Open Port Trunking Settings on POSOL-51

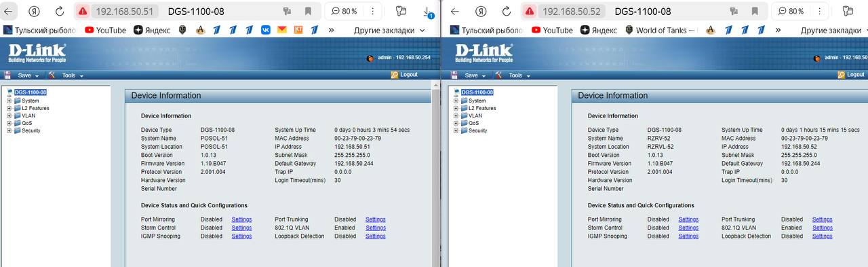[x=375, y=219]
